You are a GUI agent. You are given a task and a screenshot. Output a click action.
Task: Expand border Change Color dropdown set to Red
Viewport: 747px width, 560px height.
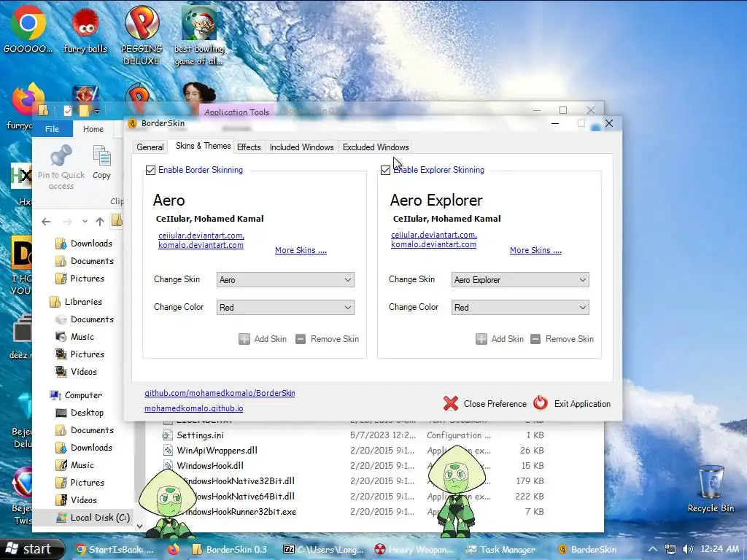(x=285, y=308)
